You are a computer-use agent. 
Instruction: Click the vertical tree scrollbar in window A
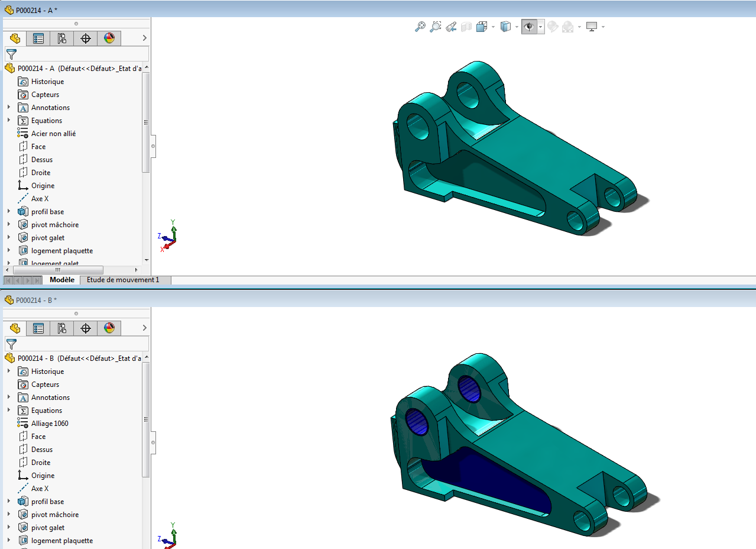146,122
